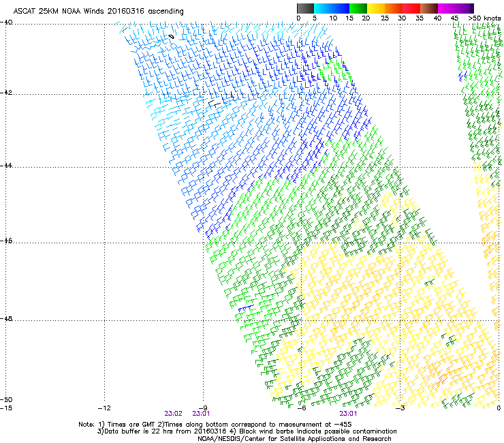The width and height of the screenshot is (504, 443).
Task: Pick the orange 25-30 knots color bar segment
Action: 394,8
